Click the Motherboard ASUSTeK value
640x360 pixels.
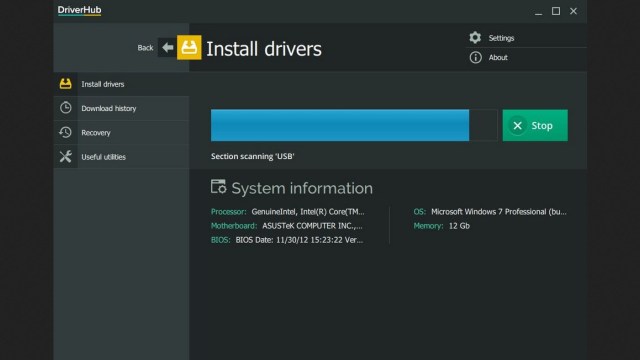312,226
